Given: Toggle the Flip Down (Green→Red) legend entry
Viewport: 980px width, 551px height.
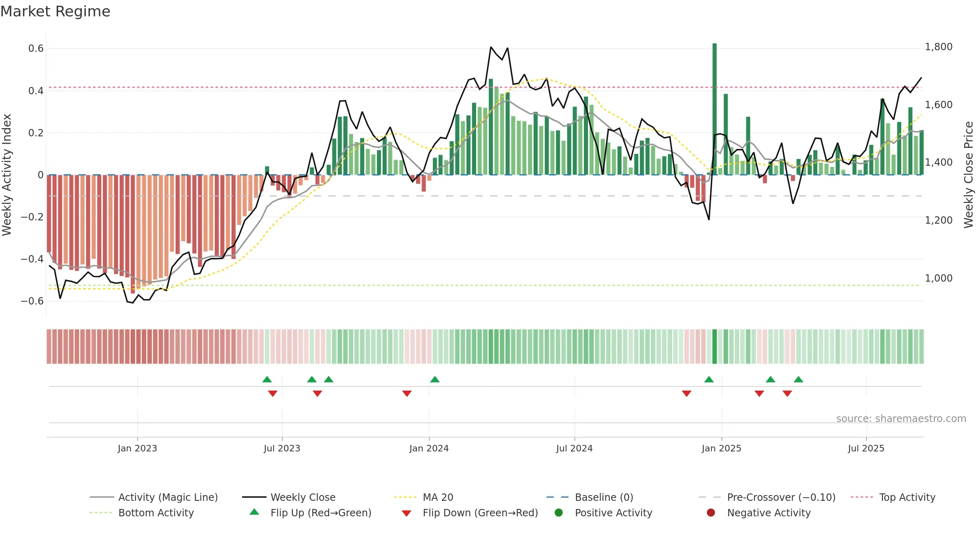Looking at the screenshot, I should [470, 513].
